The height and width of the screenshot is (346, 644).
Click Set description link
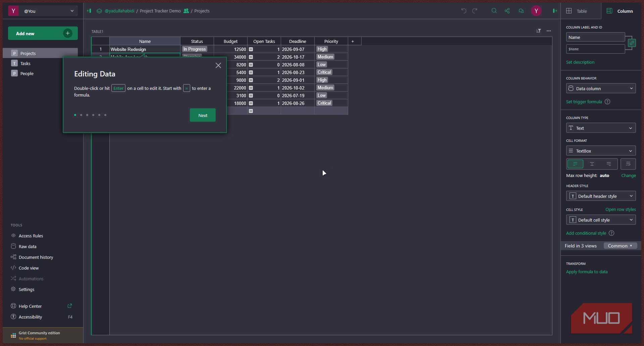click(580, 62)
